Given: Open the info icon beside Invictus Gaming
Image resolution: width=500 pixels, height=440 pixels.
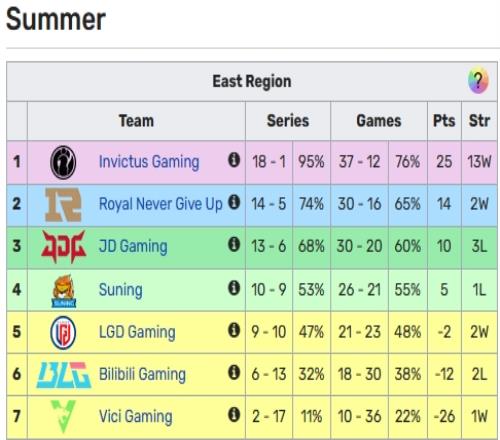Looking at the screenshot, I should click(x=234, y=160).
